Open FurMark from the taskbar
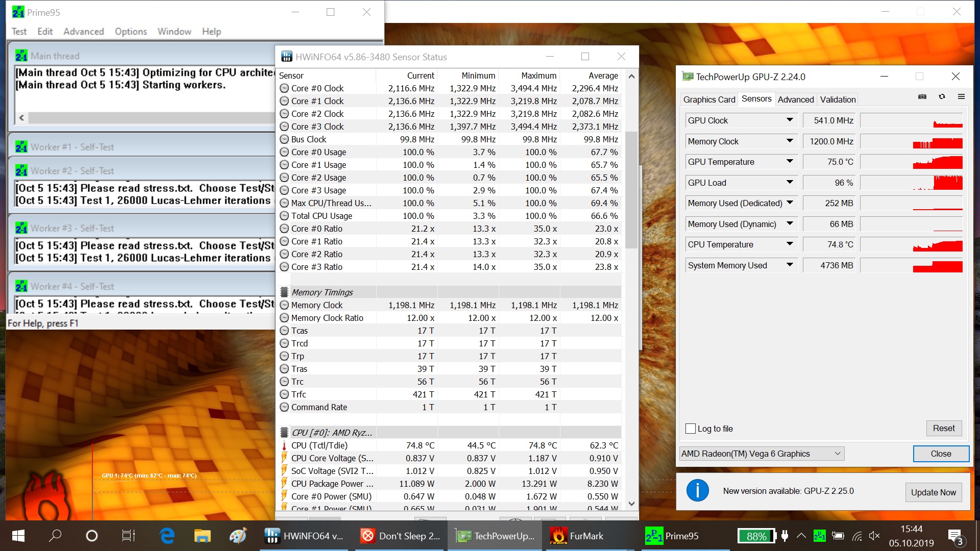 pyautogui.click(x=577, y=536)
